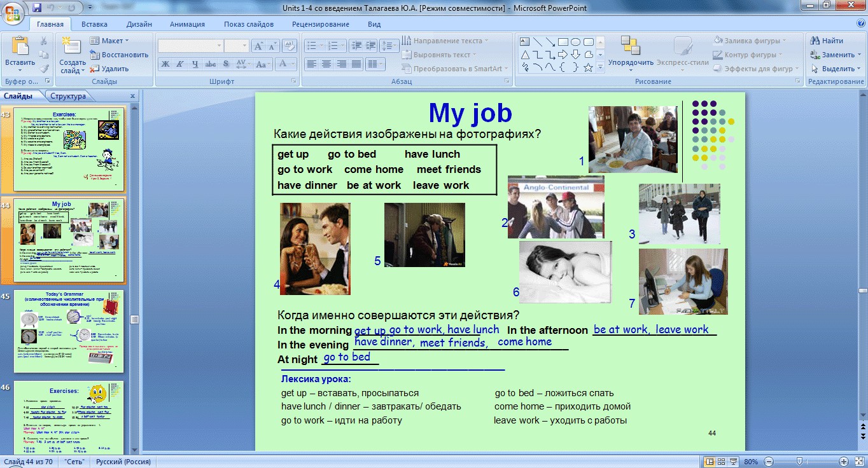The image size is (868, 468).
Task: Click the center text alignment icon
Action: (326, 64)
